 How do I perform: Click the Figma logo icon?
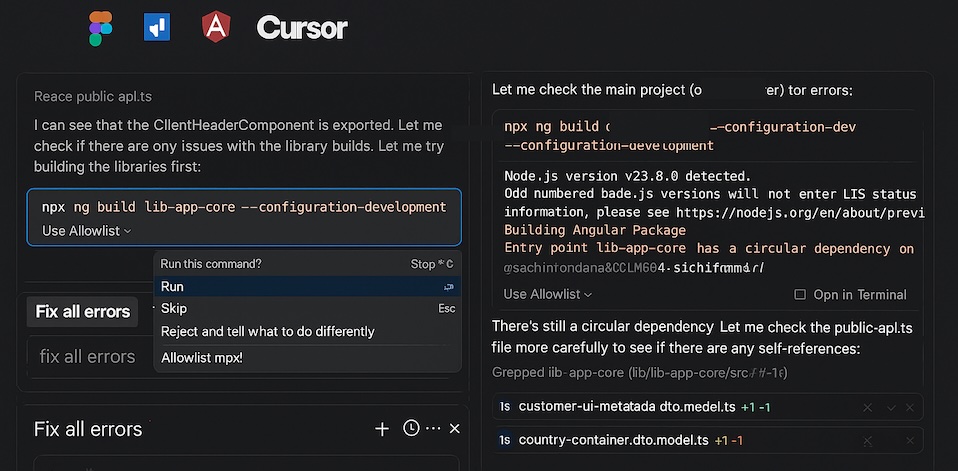point(100,28)
